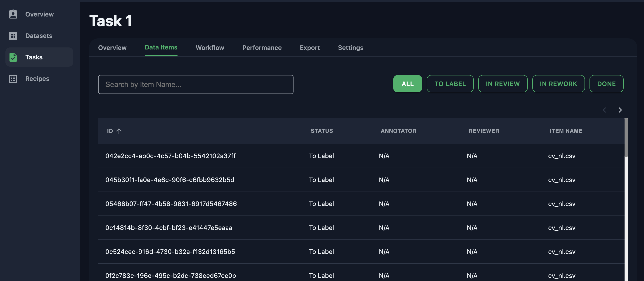Screen dimensions: 644x281
Task: Toggle ID column sort arrow
Action: (x=119, y=131)
